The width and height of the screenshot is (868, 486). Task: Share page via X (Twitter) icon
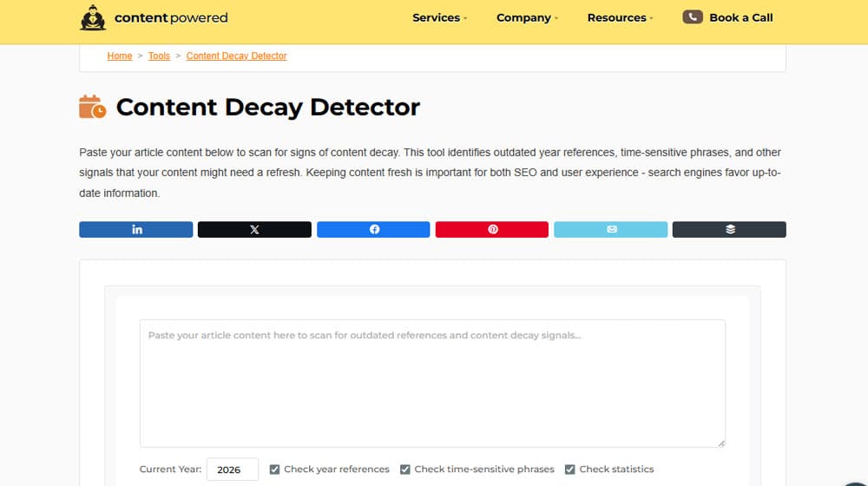[x=254, y=229]
